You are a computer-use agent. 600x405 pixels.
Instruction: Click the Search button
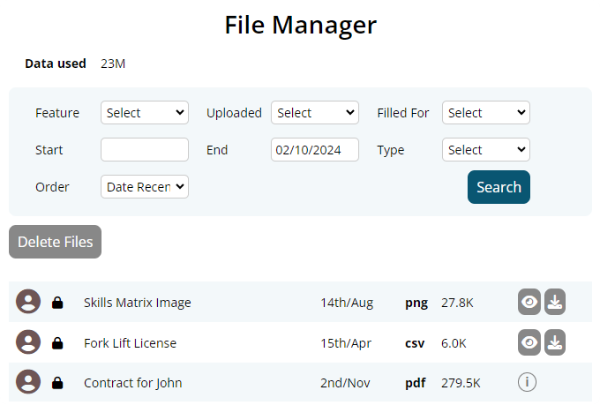coord(499,187)
